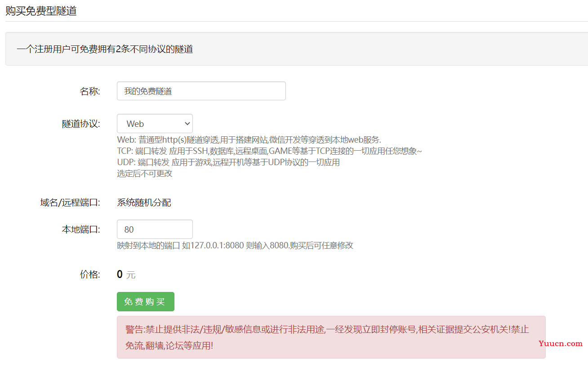Image resolution: width=588 pixels, height=368 pixels.
Task: Click the 价格: label
Action: click(90, 274)
